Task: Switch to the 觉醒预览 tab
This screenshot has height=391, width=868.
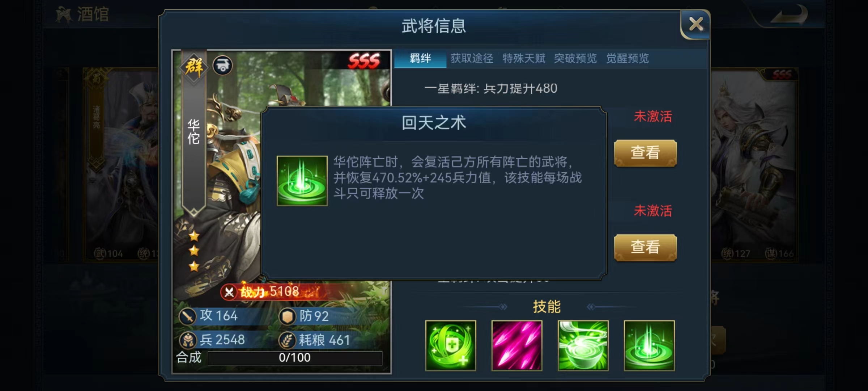Action: (627, 58)
